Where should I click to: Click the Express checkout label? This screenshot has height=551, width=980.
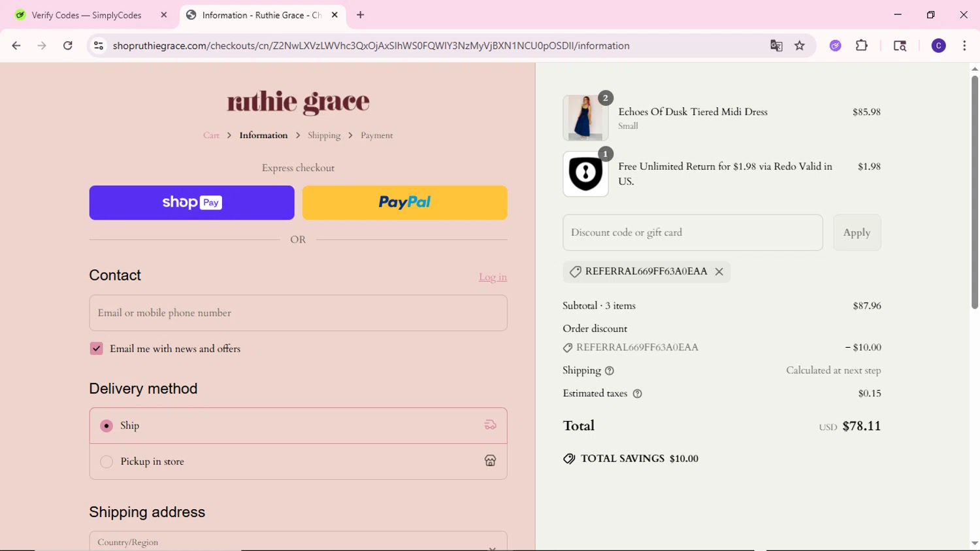(298, 168)
